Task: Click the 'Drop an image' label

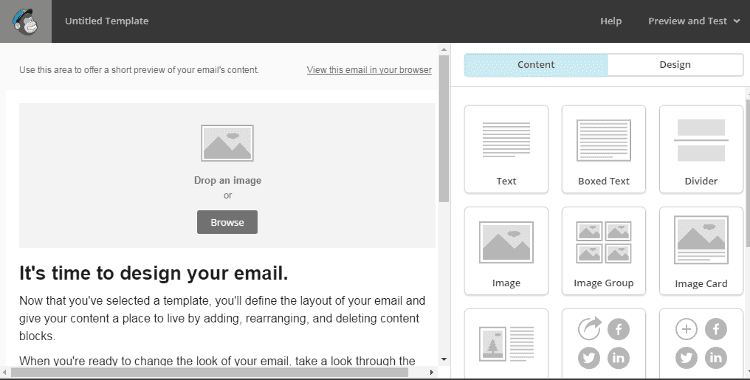Action: click(228, 180)
